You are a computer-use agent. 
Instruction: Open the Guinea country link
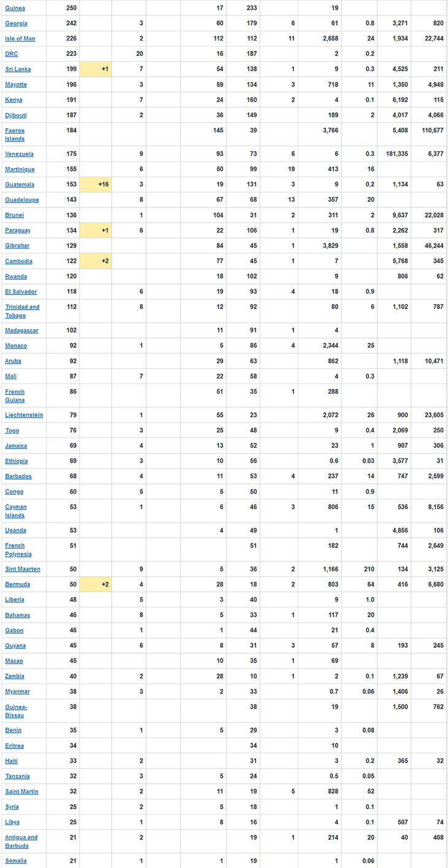click(16, 8)
